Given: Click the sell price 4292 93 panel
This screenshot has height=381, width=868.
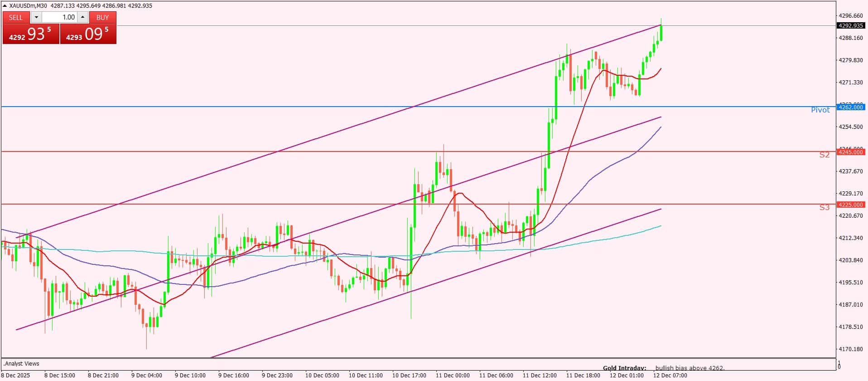Looking at the screenshot, I should (31, 34).
